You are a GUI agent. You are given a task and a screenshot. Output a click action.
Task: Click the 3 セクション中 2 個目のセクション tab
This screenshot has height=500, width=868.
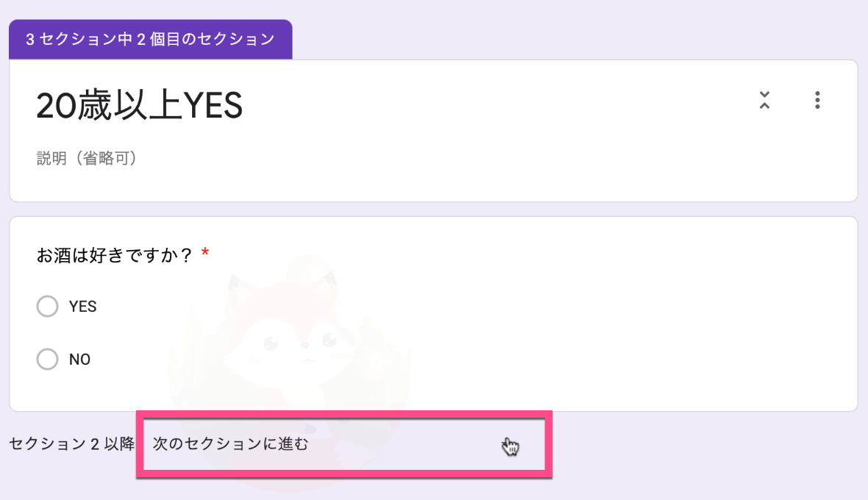pyautogui.click(x=151, y=39)
